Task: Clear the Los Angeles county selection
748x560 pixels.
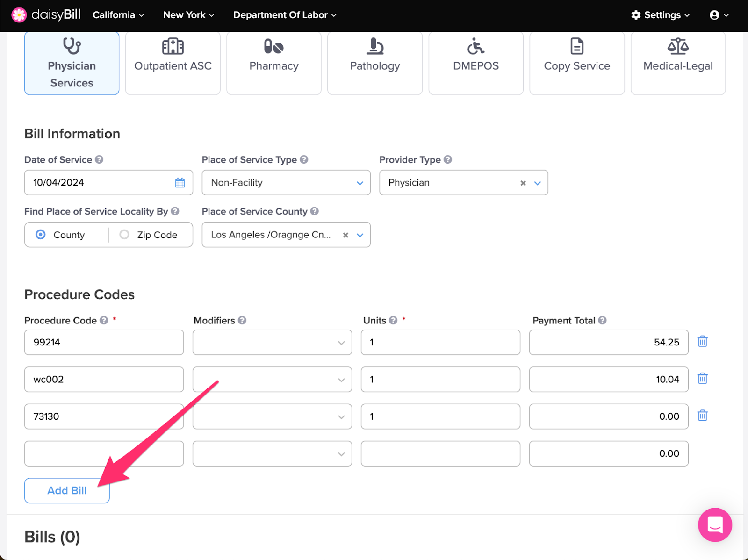Action: (345, 235)
